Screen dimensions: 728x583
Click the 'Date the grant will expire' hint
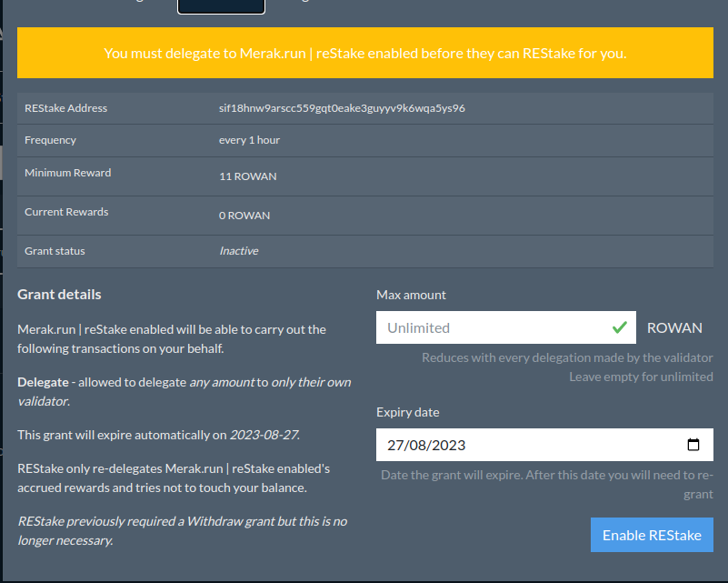coord(547,485)
